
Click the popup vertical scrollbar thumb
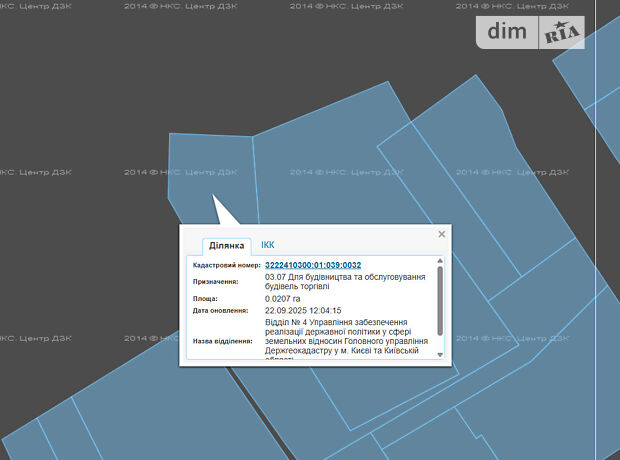[440, 300]
